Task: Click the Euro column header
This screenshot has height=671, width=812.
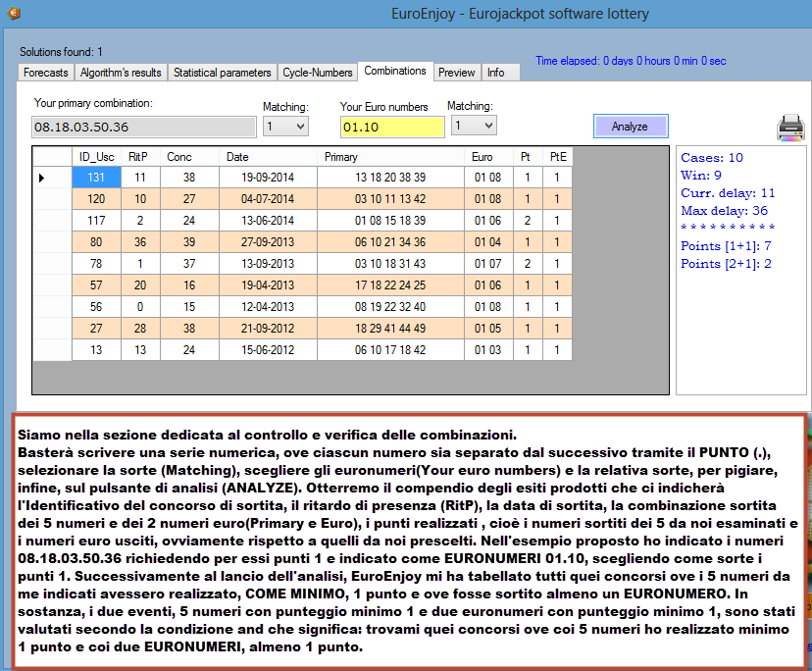Action: (488, 157)
